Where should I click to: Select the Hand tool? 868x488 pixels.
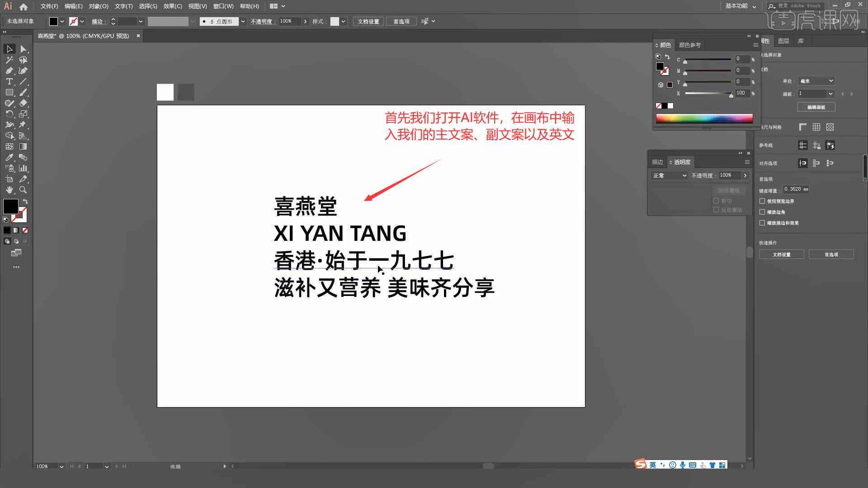(9, 189)
